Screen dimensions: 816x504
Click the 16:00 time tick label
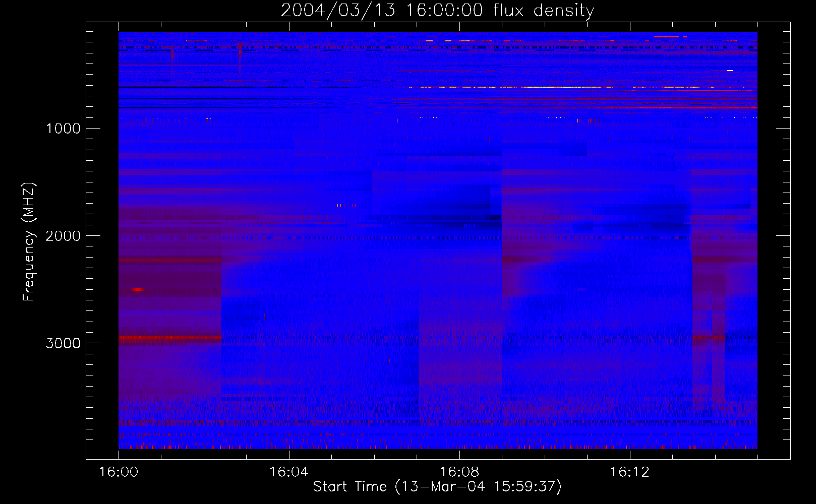(119, 472)
